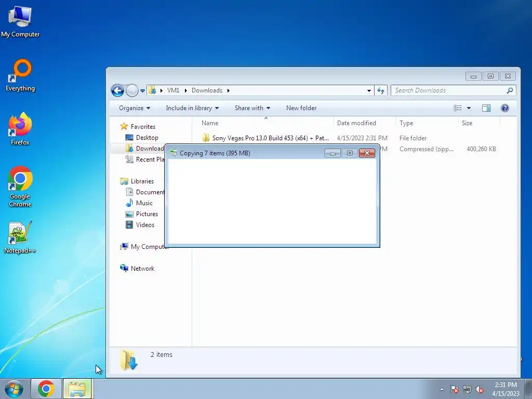Open Explorer Help button

click(505, 108)
